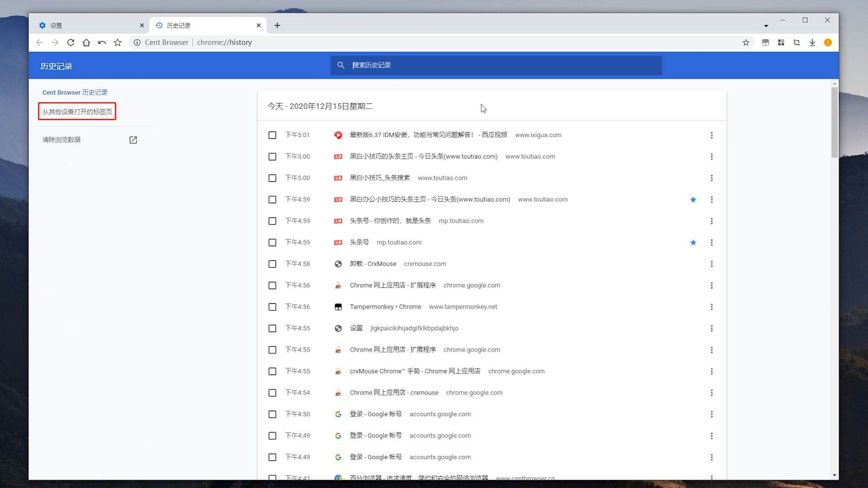
Task: Check the box for the 下午5:01 IDM entry
Action: [x=272, y=135]
